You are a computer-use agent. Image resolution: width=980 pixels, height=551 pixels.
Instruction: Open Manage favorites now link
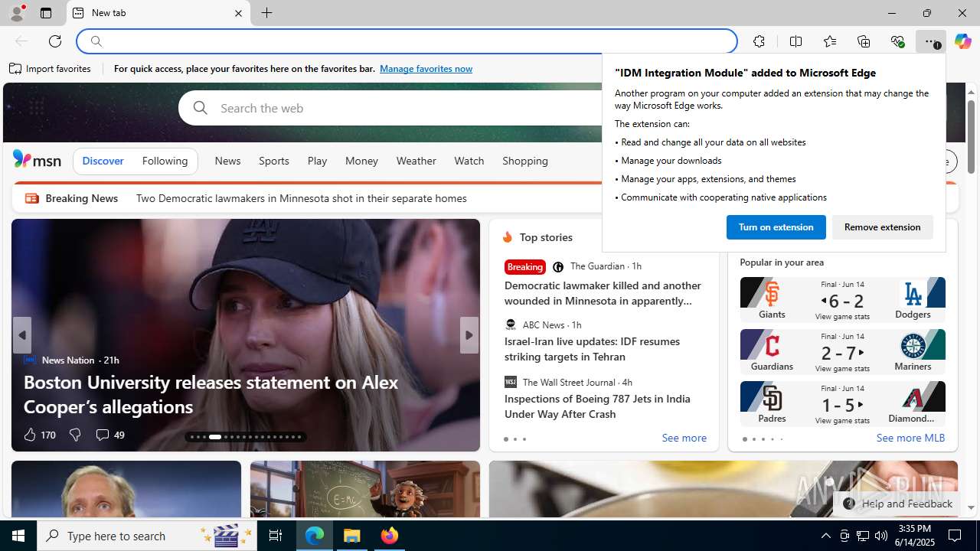(x=426, y=69)
